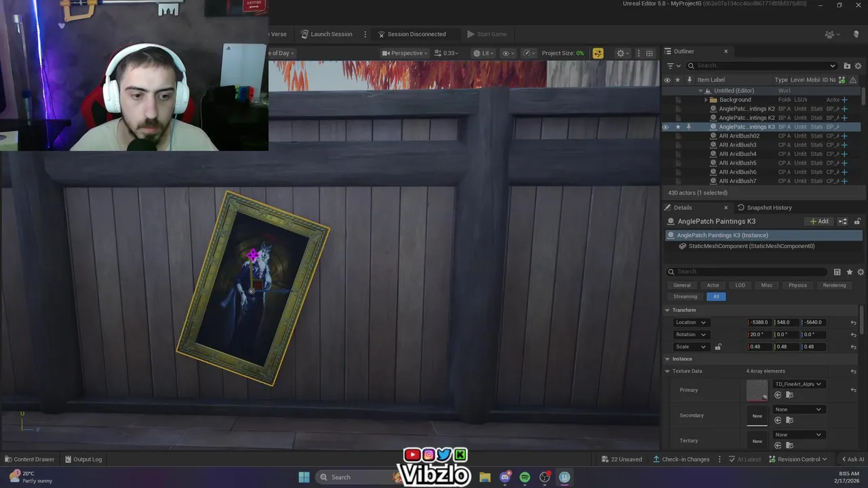This screenshot has width=868, height=488.
Task: Collapse Texture Data section
Action: click(x=667, y=371)
